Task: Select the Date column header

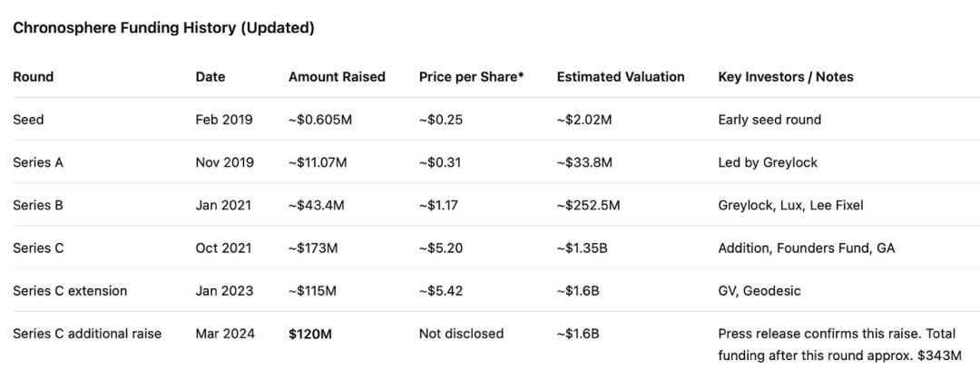Action: 210,77
